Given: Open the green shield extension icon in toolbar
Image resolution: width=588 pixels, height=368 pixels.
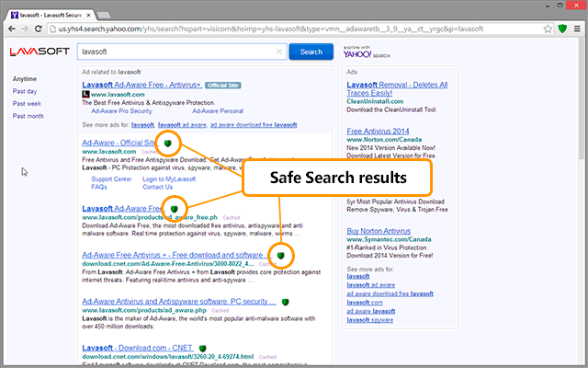Looking at the screenshot, I should pyautogui.click(x=562, y=29).
